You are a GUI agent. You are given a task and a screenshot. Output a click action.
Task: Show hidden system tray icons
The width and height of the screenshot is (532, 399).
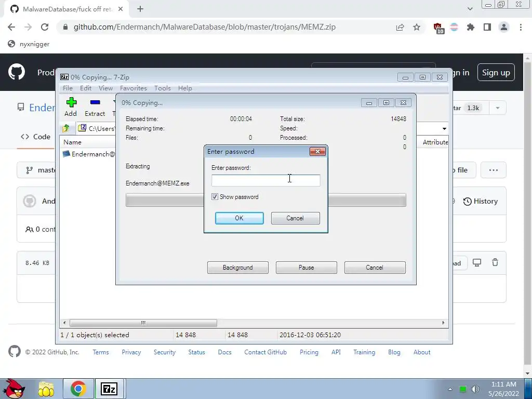point(450,389)
